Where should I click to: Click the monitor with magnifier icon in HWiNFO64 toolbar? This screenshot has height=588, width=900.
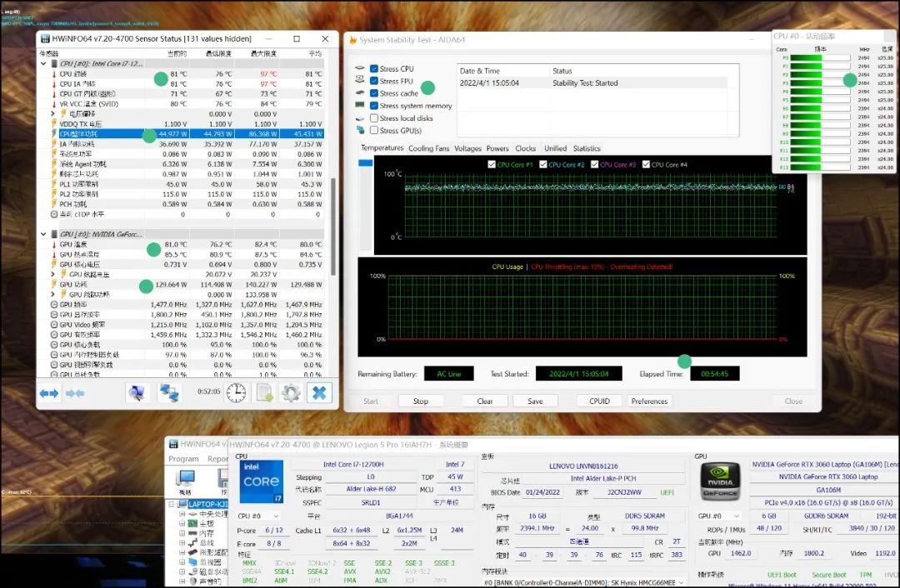(x=136, y=392)
